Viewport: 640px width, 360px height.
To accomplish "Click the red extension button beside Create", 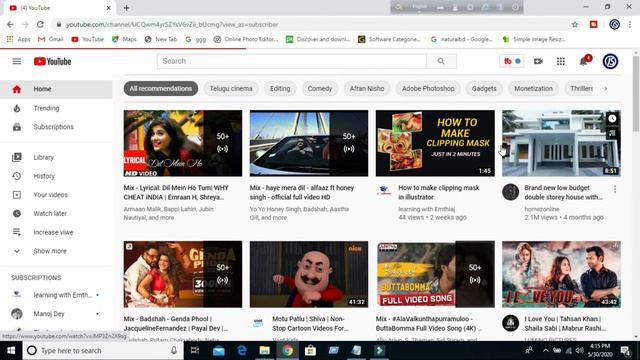I will (512, 61).
